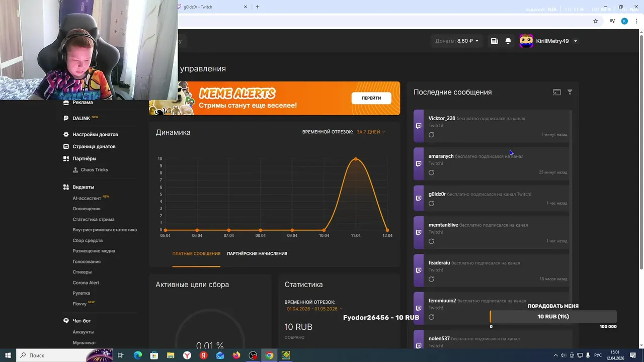Open Corona Alert page
Image resolution: width=644 pixels, height=362 pixels.
tap(86, 283)
